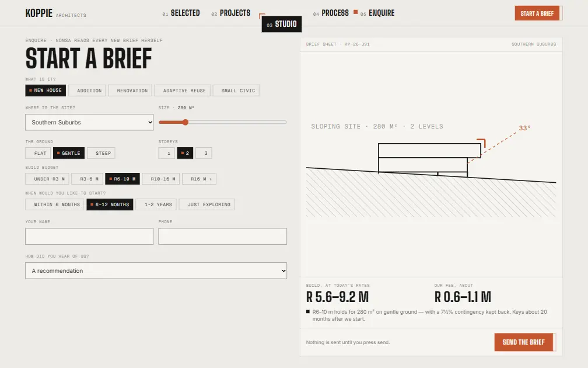
Task: Pick the R10-16 M budget
Action: pos(161,179)
